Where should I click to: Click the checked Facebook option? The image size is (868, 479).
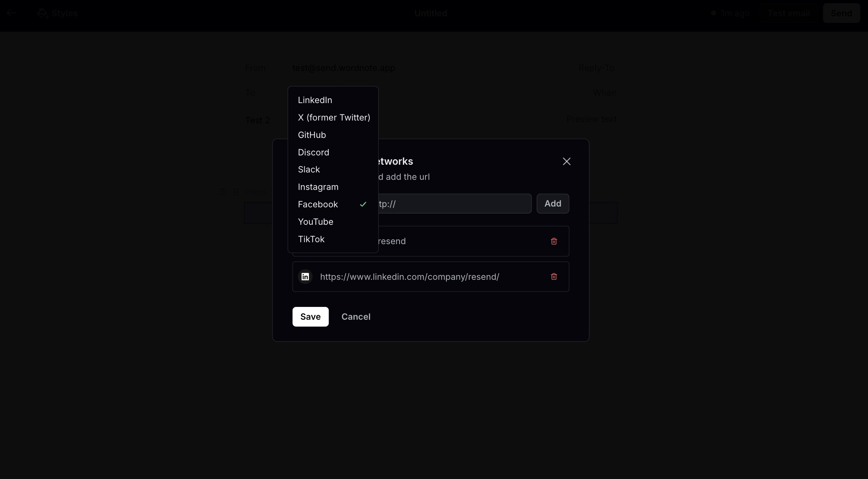(x=318, y=204)
